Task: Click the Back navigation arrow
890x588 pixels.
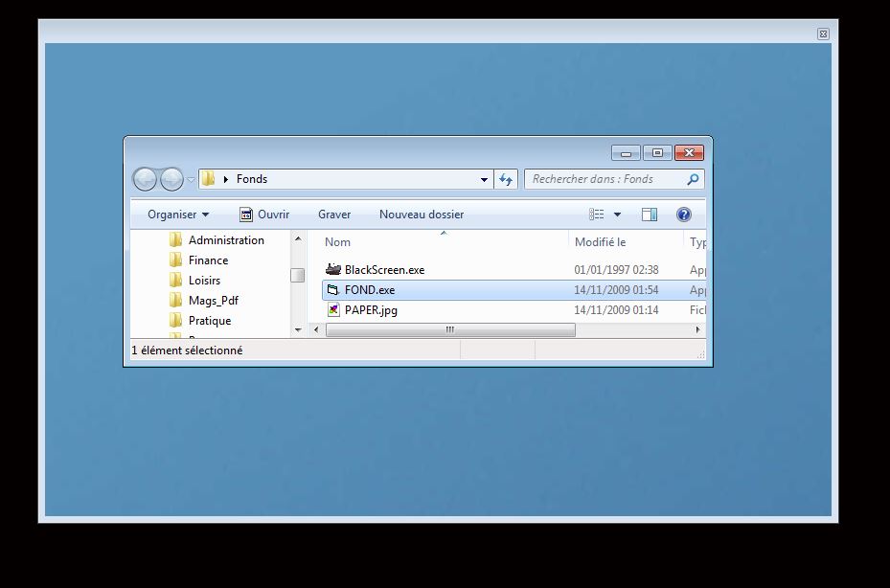Action: [145, 179]
